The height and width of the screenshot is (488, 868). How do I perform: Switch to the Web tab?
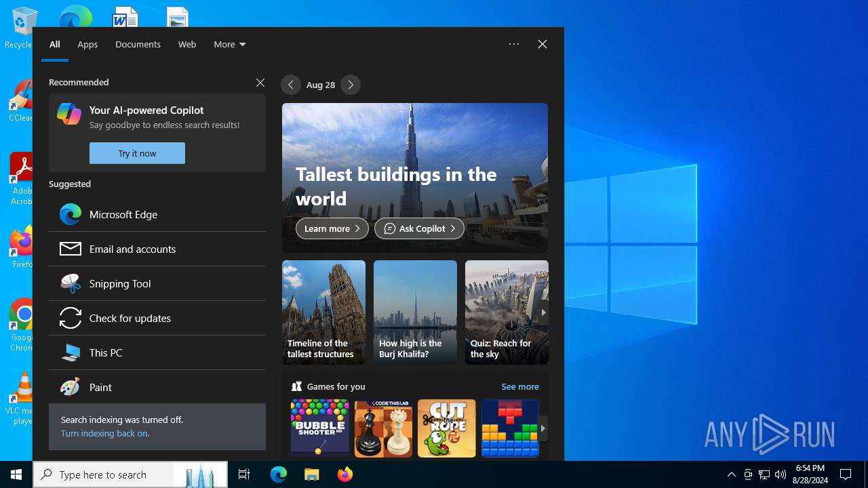coord(187,44)
